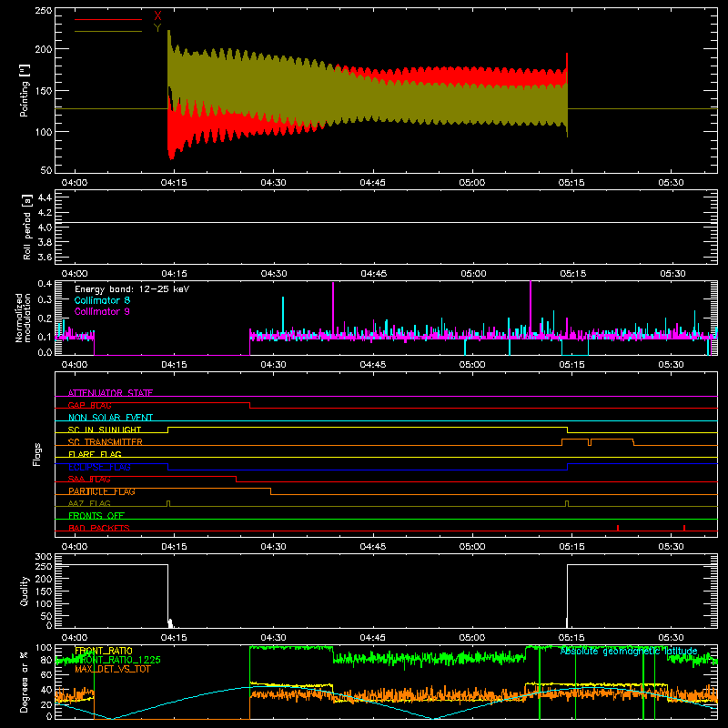Select the BAD_PACKETS flag label
728x728 pixels.
[99, 528]
